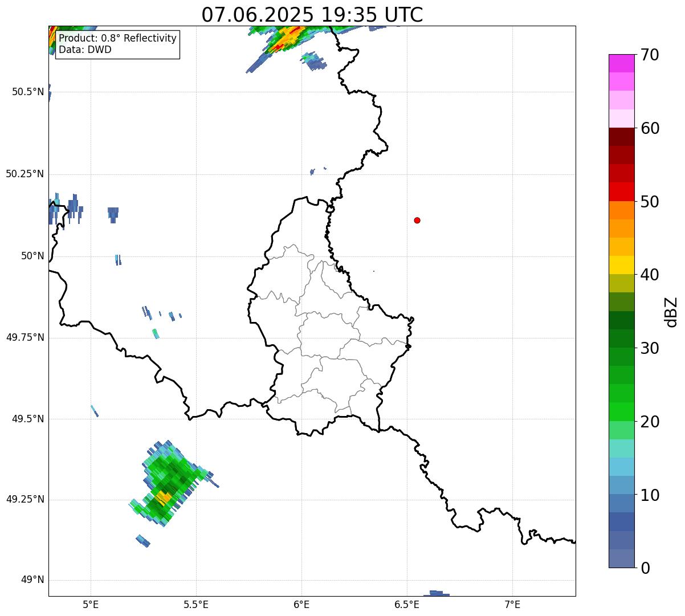685x616 pixels.
Task: Click the title 07.06.2025 19:35 UTC
Action: coord(312,14)
